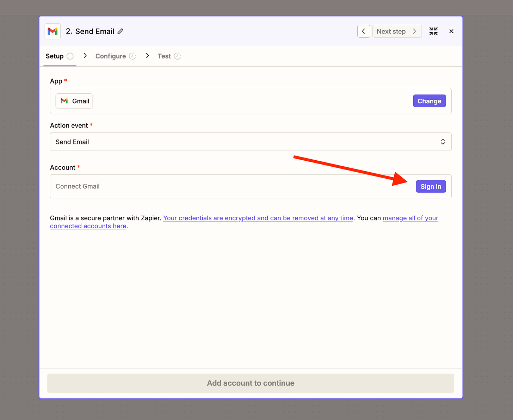Click the Connect Gmail account field
This screenshot has width=513, height=420.
pyautogui.click(x=251, y=186)
